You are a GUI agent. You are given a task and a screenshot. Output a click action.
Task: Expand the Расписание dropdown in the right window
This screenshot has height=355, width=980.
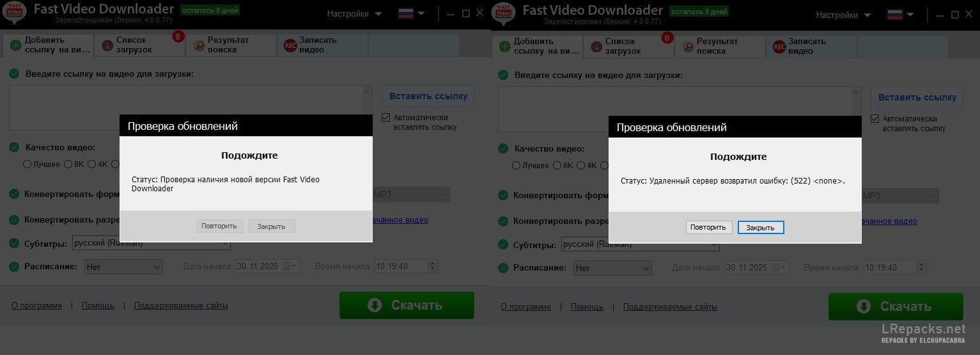coord(612,268)
